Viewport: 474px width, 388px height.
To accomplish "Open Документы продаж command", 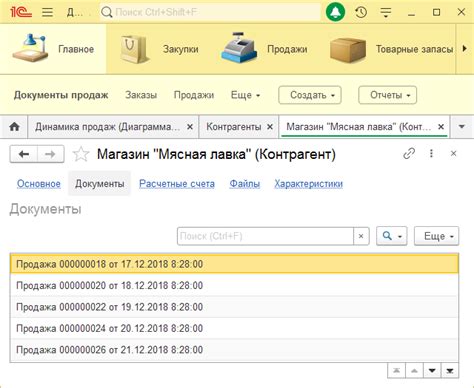I will click(x=61, y=95).
